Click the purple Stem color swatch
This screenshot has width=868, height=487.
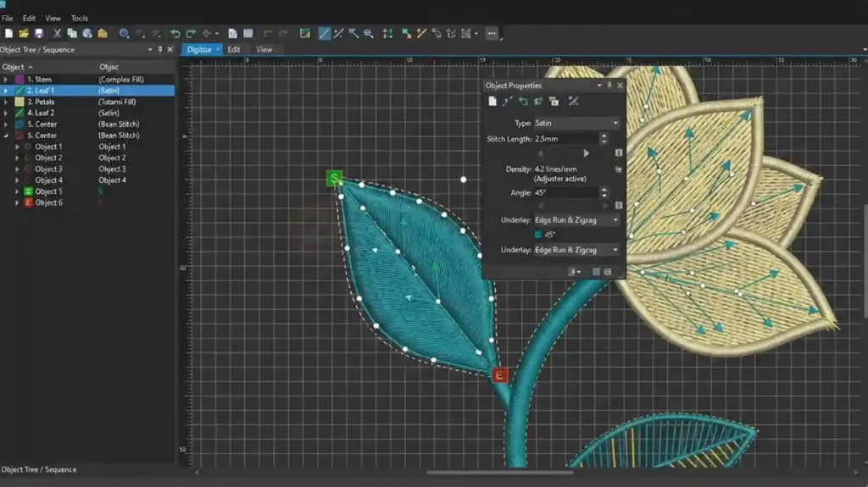(x=19, y=79)
